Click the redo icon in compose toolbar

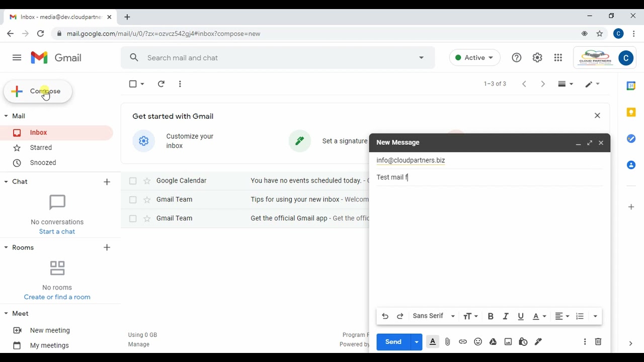tap(400, 316)
